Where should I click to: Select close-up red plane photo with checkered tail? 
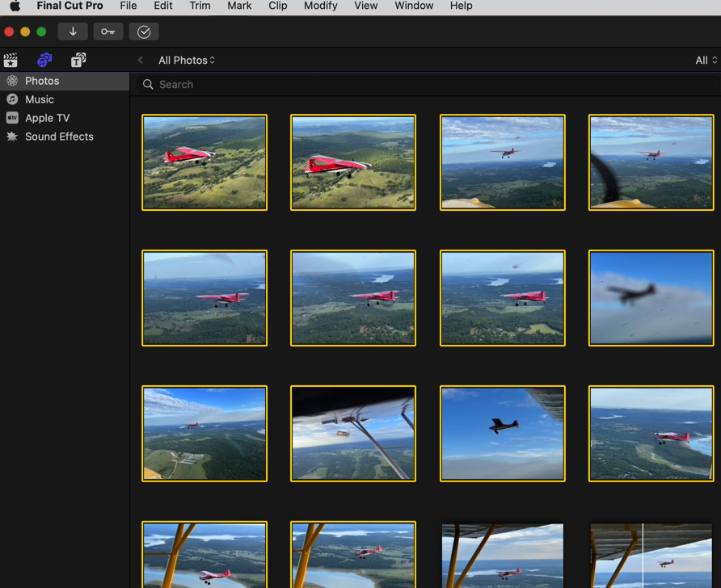tap(353, 162)
